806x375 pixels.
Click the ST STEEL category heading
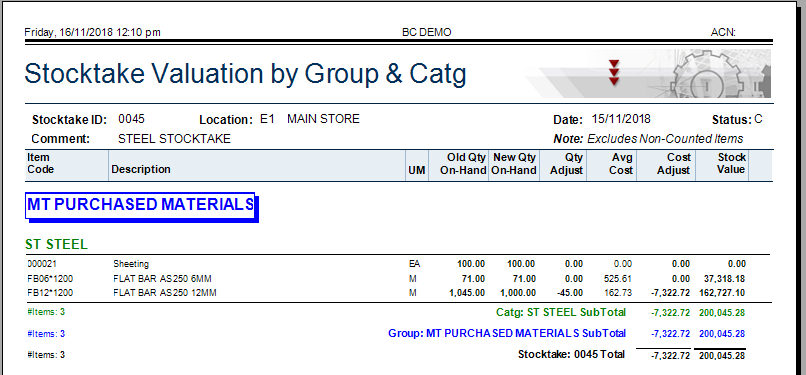tap(57, 245)
